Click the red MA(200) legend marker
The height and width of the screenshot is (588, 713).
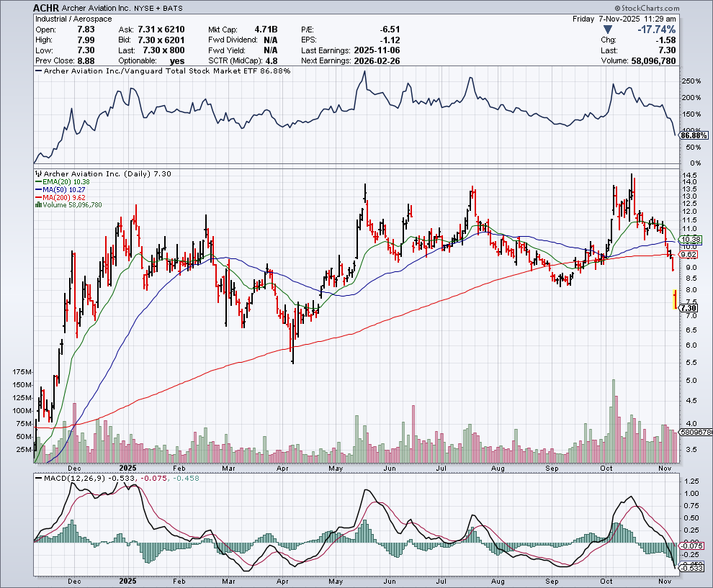pyautogui.click(x=39, y=198)
